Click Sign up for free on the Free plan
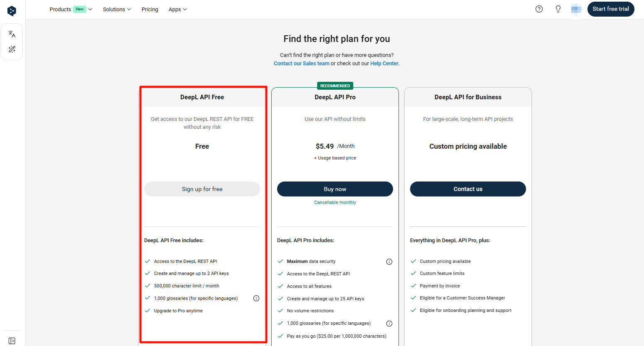The width and height of the screenshot is (644, 346). (202, 189)
